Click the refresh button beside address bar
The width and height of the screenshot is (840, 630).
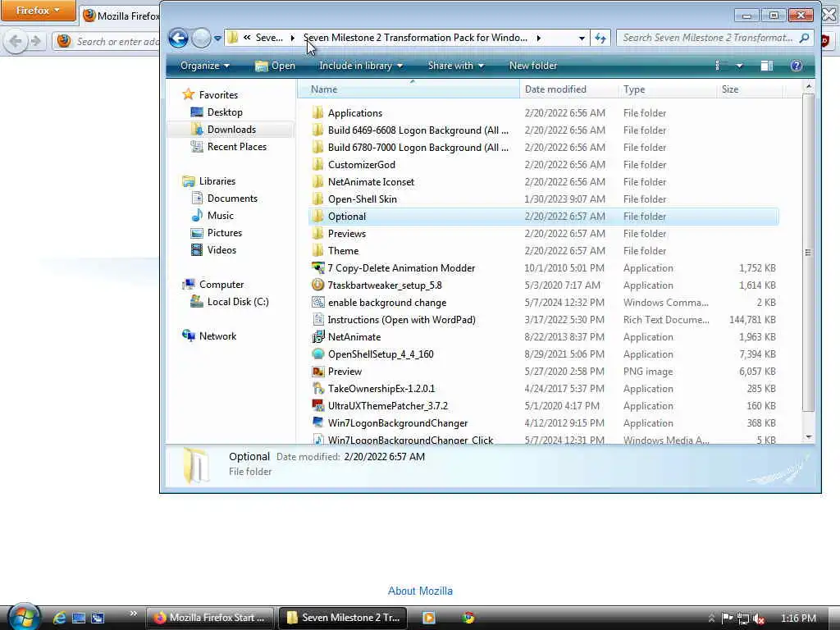click(600, 38)
